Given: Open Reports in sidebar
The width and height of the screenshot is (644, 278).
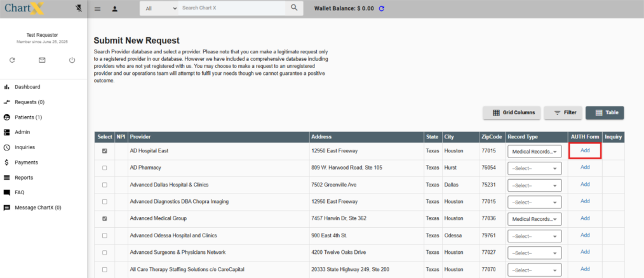Looking at the screenshot, I should (24, 178).
